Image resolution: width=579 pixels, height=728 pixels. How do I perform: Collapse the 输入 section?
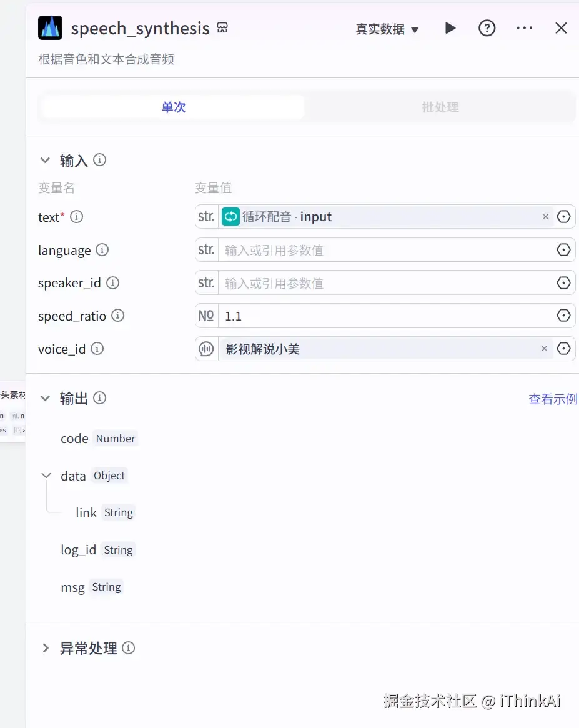(x=45, y=160)
